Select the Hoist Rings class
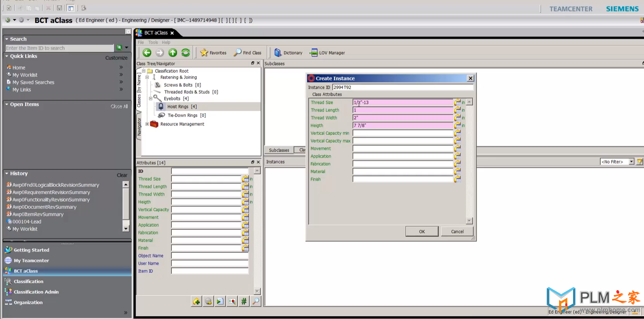The height and width of the screenshot is (319, 644). (x=182, y=107)
